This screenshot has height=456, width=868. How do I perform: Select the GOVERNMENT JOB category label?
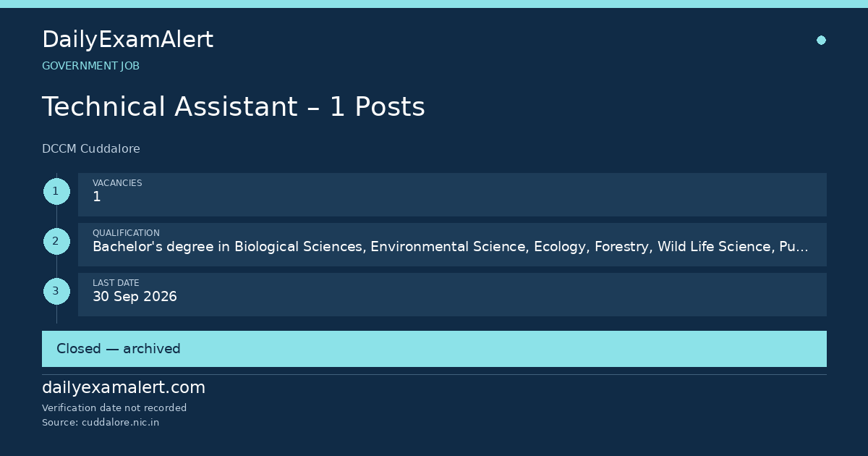pos(90,66)
